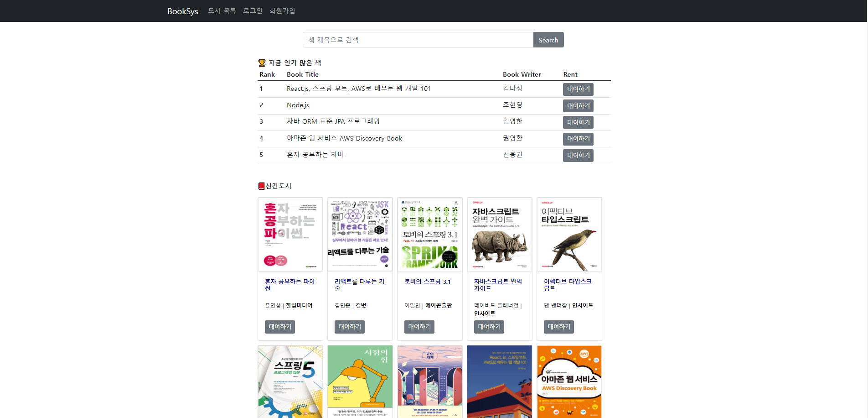Rent 자바 ORM 표준 JPA 프로그래밍
Viewport: 868px width, 418px height.
[578, 122]
